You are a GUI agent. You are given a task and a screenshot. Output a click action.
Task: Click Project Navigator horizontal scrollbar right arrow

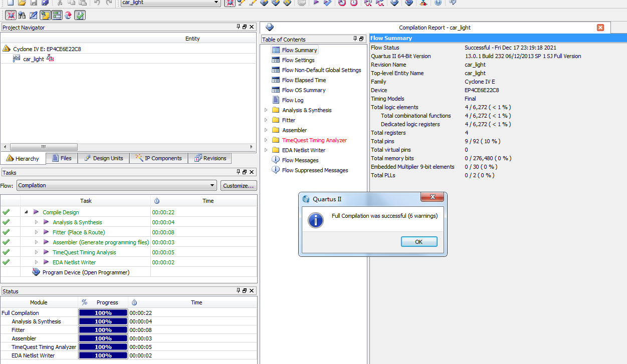point(252,147)
